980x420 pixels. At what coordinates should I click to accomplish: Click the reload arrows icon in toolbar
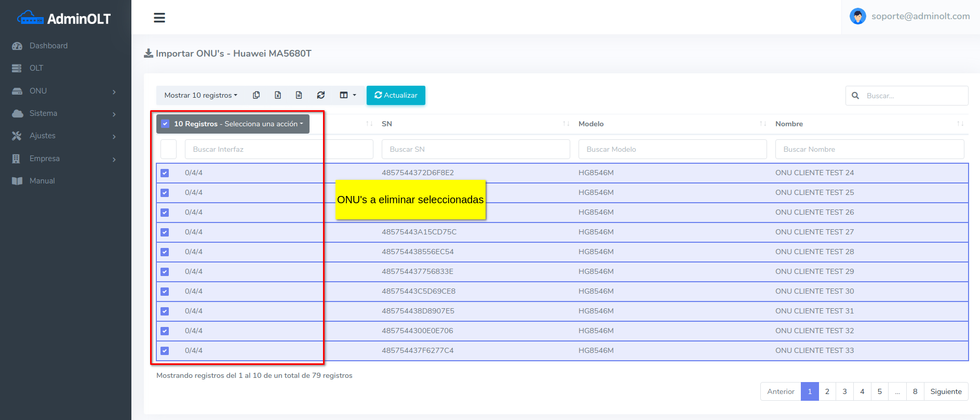click(x=321, y=95)
